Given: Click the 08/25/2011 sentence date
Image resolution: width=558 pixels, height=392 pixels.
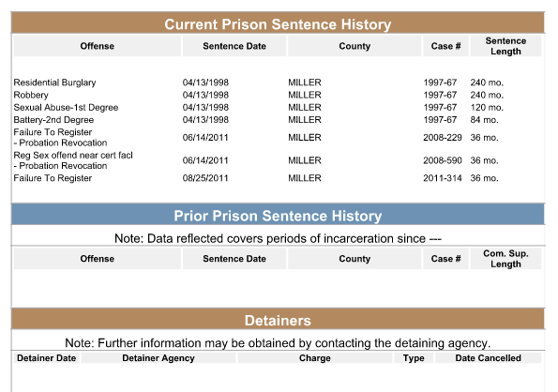Looking at the screenshot, I should click(x=205, y=178).
